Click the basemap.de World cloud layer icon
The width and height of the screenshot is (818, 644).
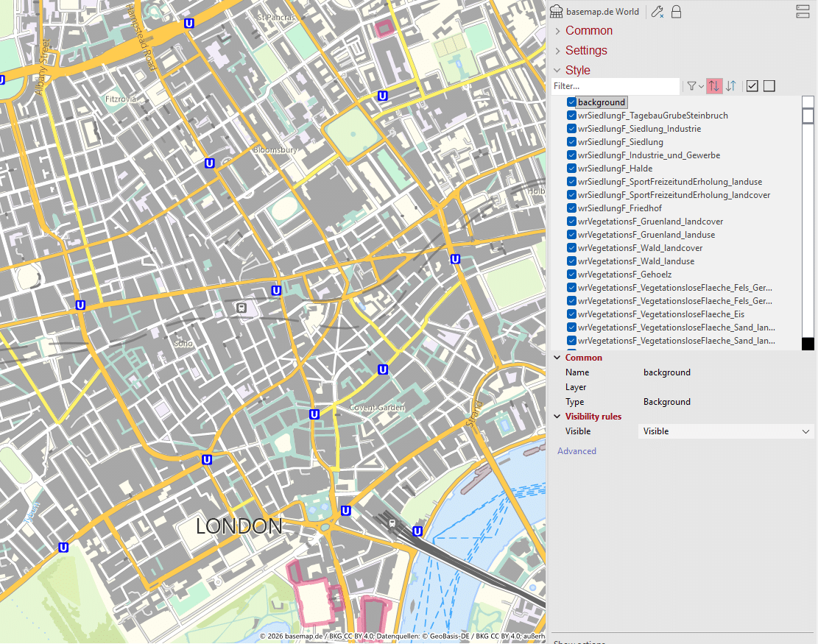point(557,12)
